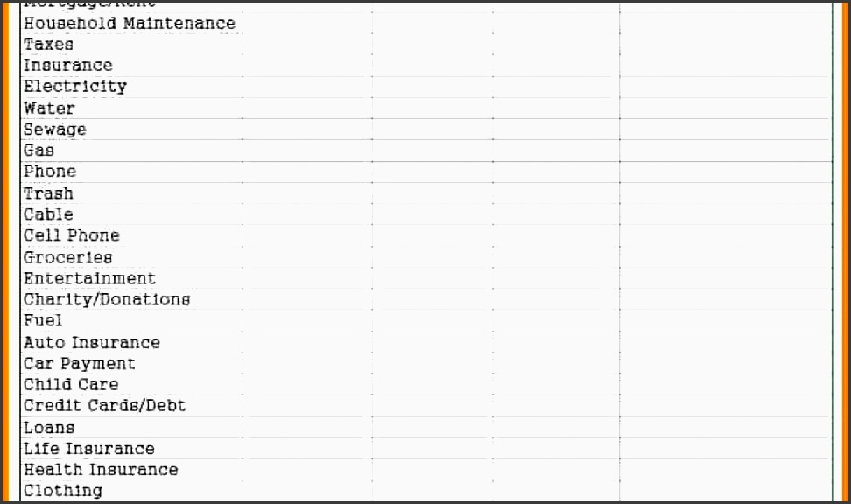Click the Gas expense label
The height and width of the screenshot is (504, 851).
tap(39, 150)
